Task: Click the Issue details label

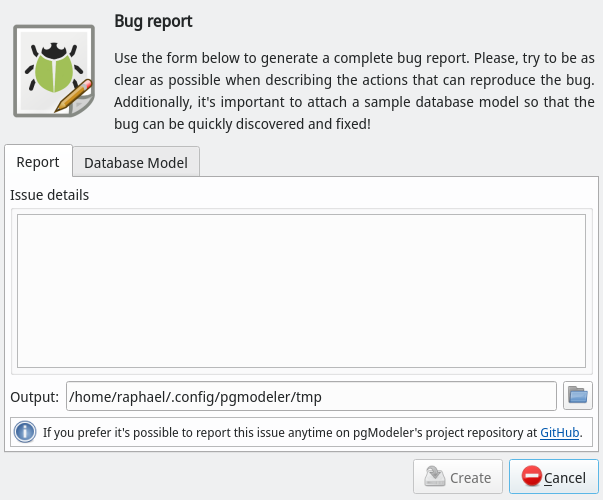Action: pos(50,195)
